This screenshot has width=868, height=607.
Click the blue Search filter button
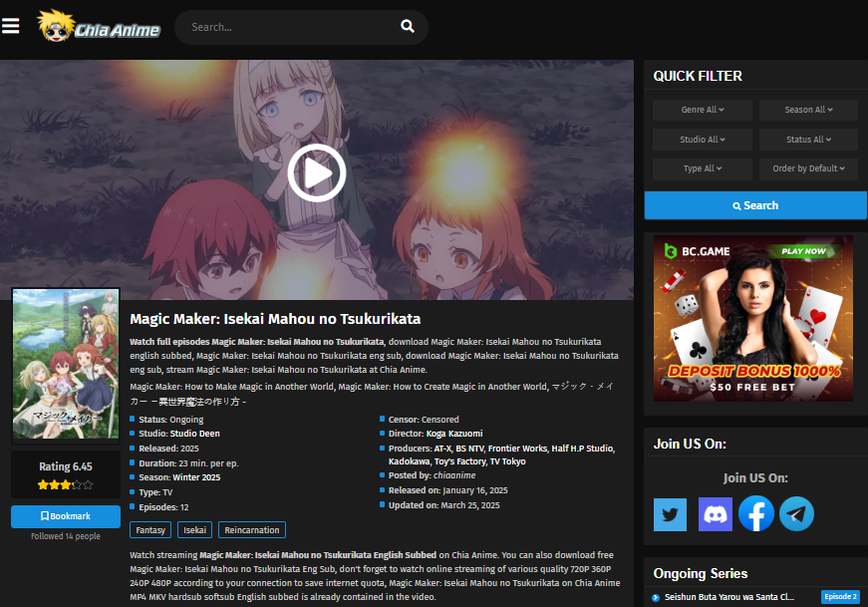tap(755, 205)
